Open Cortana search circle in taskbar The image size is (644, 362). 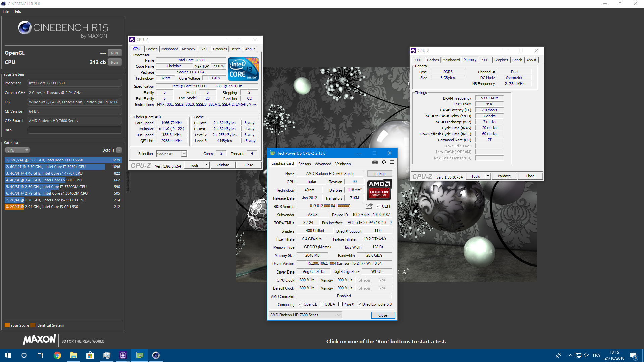pos(24,355)
